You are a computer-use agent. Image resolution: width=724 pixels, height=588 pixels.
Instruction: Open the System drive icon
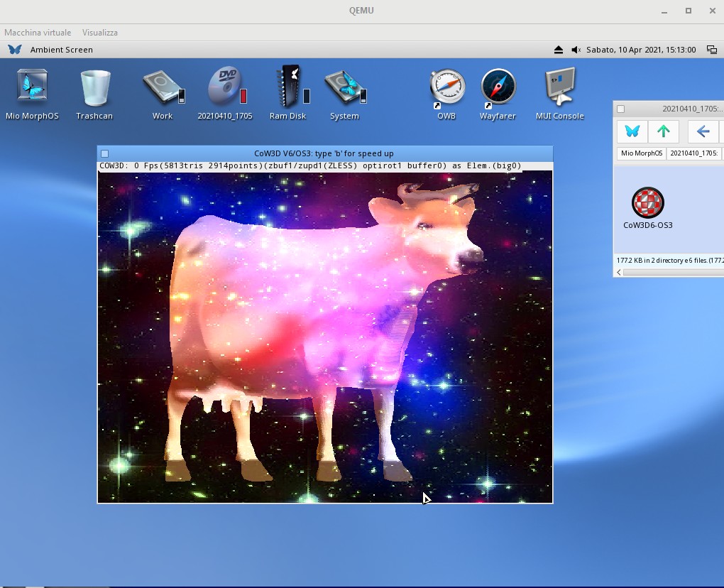pyautogui.click(x=344, y=88)
